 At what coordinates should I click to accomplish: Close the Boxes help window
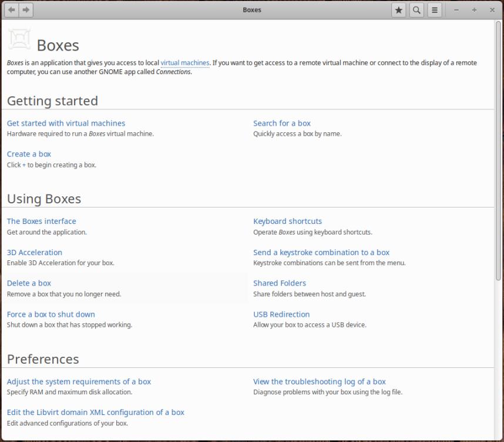pos(492,11)
